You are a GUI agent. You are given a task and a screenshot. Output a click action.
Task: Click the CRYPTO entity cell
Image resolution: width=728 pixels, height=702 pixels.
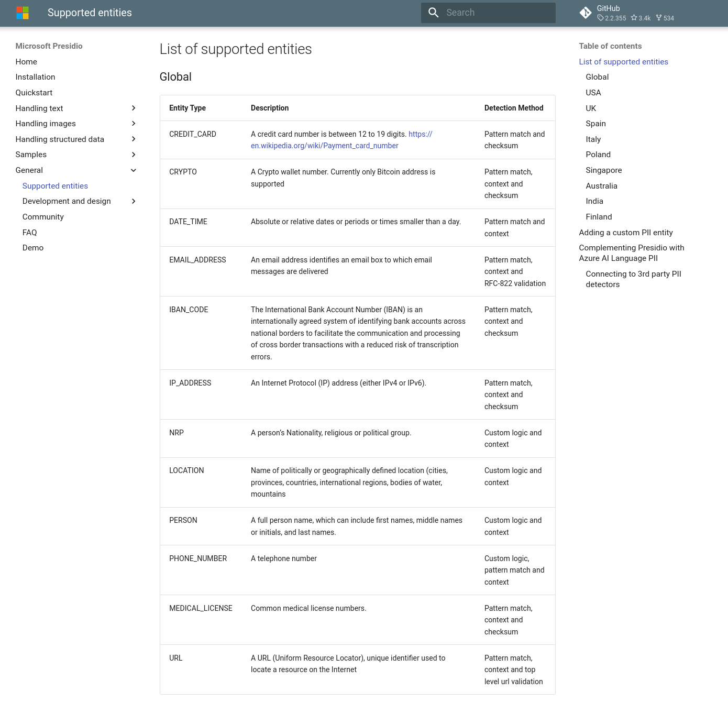183,172
